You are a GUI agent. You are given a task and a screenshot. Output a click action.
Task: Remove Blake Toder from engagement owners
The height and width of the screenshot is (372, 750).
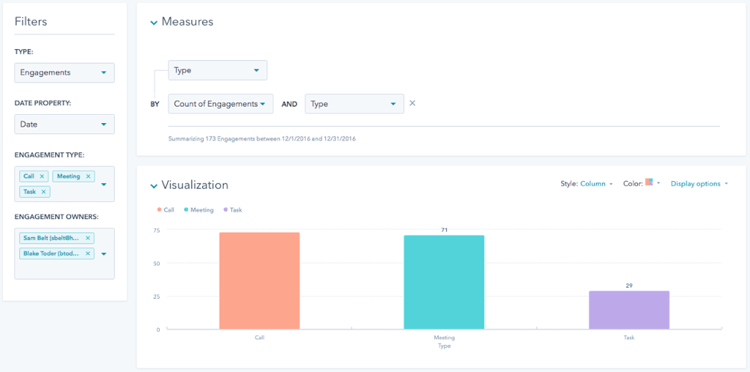(x=88, y=253)
